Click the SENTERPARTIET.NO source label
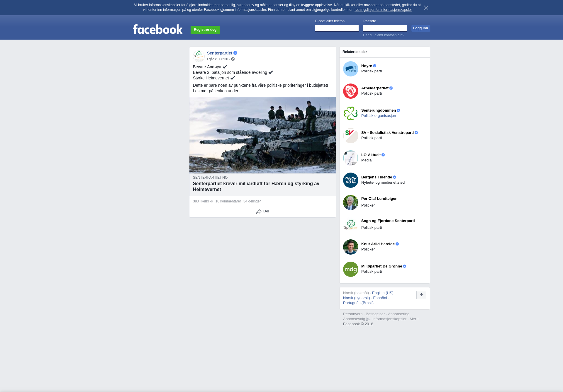Image resolution: width=563 pixels, height=392 pixels. pyautogui.click(x=210, y=178)
